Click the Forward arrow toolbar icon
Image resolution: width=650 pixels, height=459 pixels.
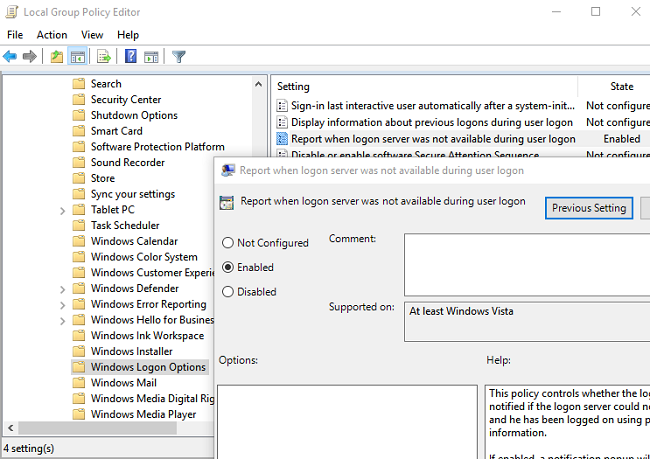pos(29,56)
